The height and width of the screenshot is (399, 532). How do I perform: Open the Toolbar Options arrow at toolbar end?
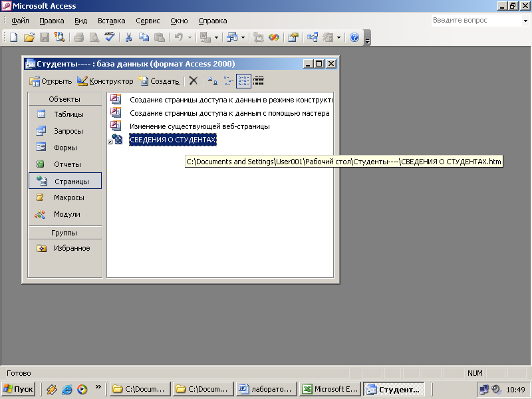tap(367, 37)
